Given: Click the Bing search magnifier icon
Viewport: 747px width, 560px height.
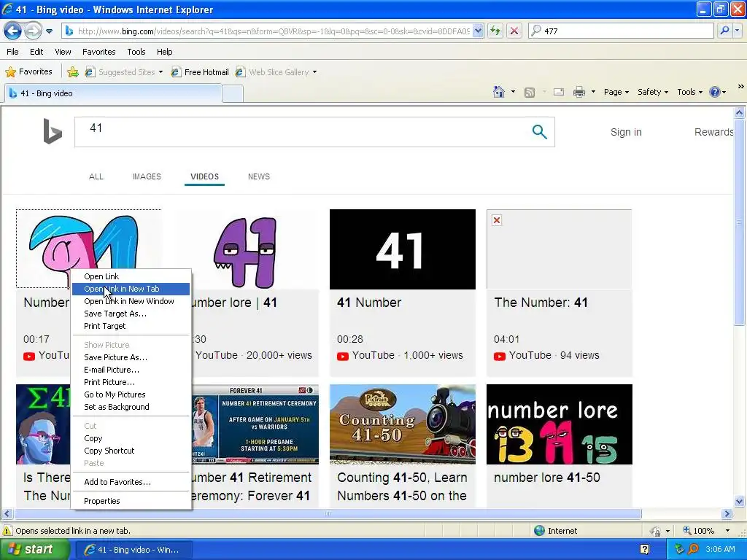Looking at the screenshot, I should (x=539, y=132).
